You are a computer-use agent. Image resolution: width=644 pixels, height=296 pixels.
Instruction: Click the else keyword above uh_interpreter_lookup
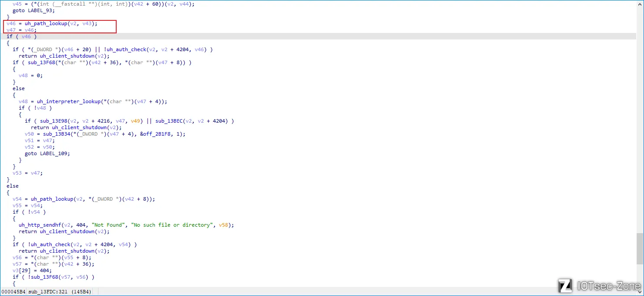[19, 88]
